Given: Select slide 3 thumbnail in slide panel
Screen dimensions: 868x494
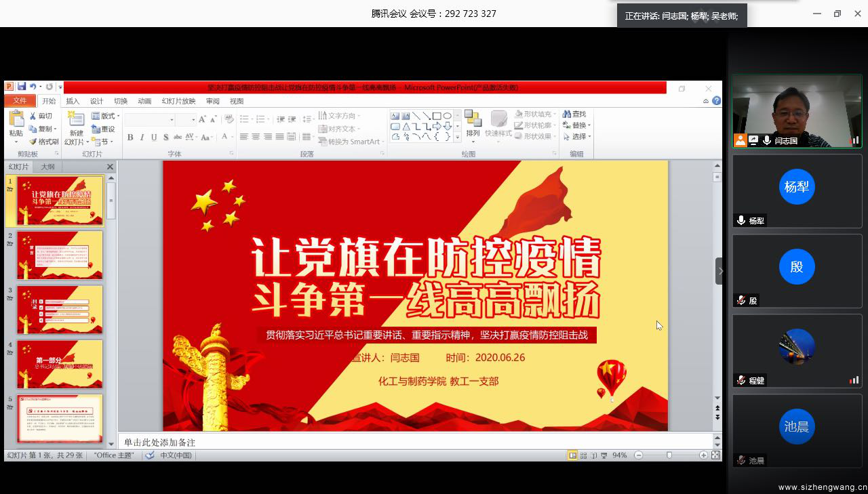Looking at the screenshot, I should (60, 310).
